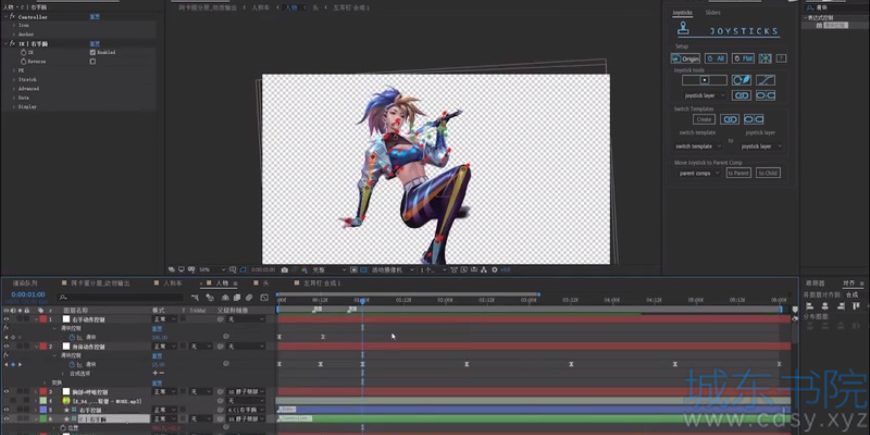Open the joystick layer dropdown under Joystick tools
This screenshot has width=870, height=435.
coord(704,95)
